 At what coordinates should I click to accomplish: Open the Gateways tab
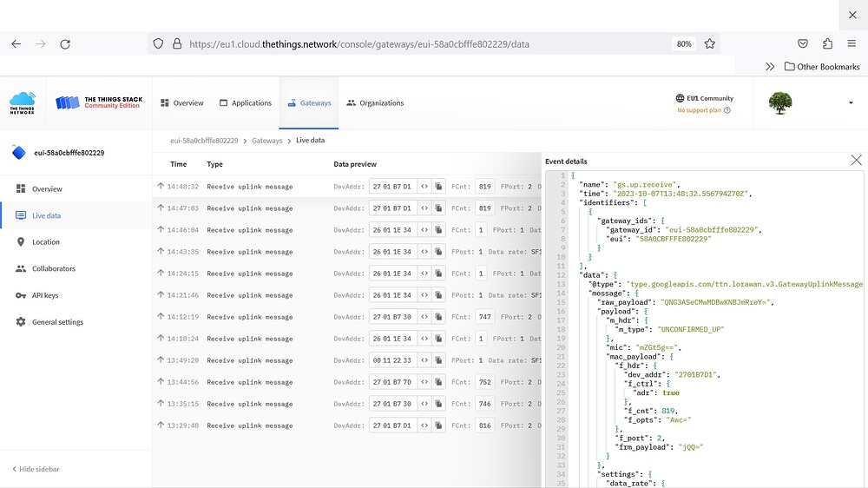pyautogui.click(x=309, y=103)
